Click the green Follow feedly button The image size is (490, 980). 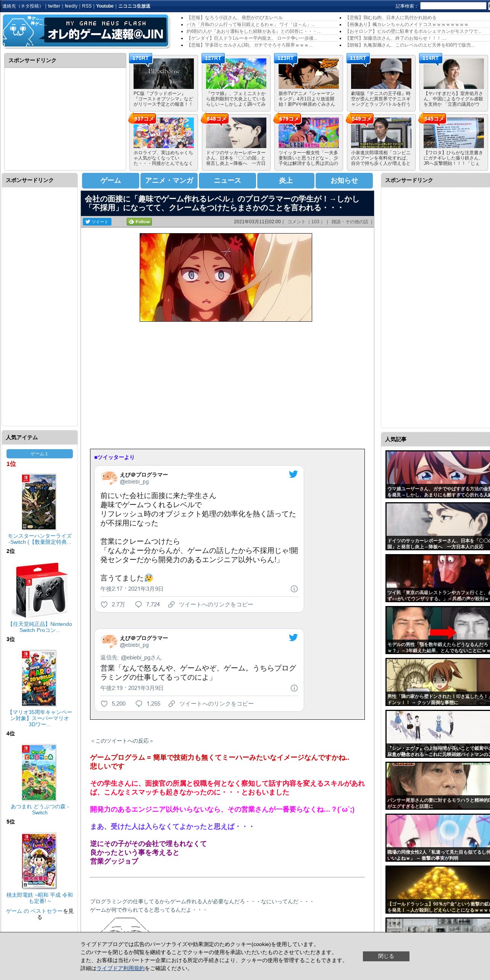(139, 222)
